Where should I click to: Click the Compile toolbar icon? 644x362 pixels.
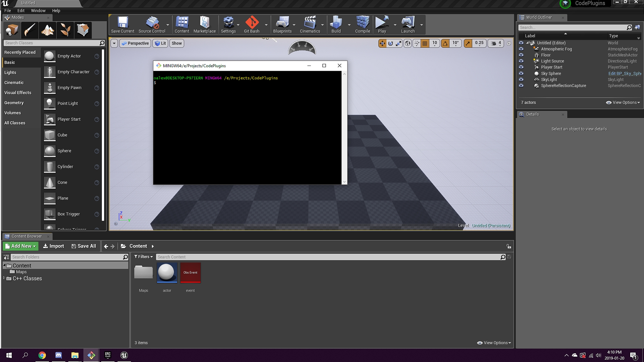(362, 24)
